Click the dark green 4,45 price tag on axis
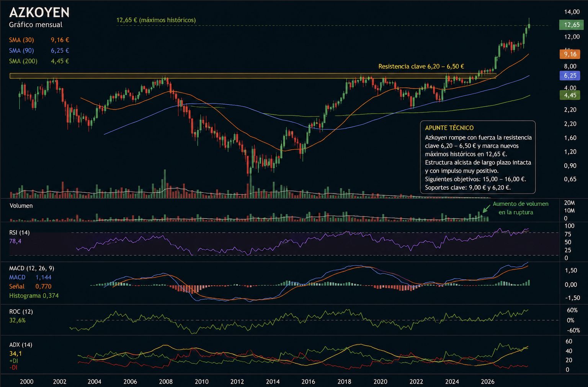This screenshot has height=387, width=588. click(570, 95)
